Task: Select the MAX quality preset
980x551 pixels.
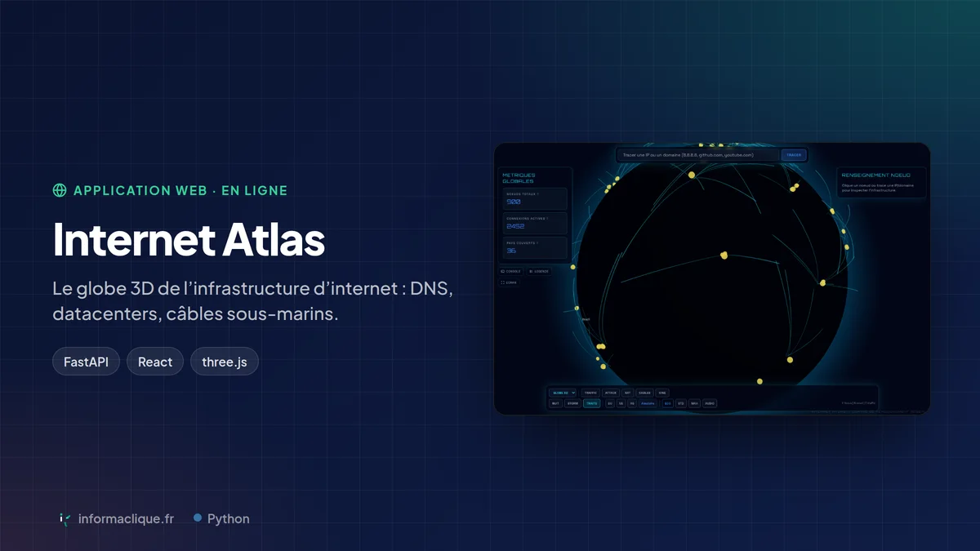Action: 694,403
